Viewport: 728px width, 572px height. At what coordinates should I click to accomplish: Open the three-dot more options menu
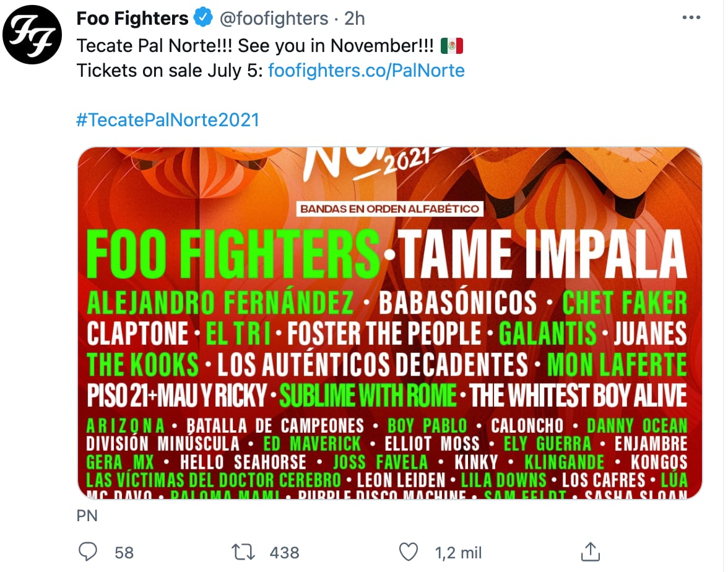coord(691,18)
